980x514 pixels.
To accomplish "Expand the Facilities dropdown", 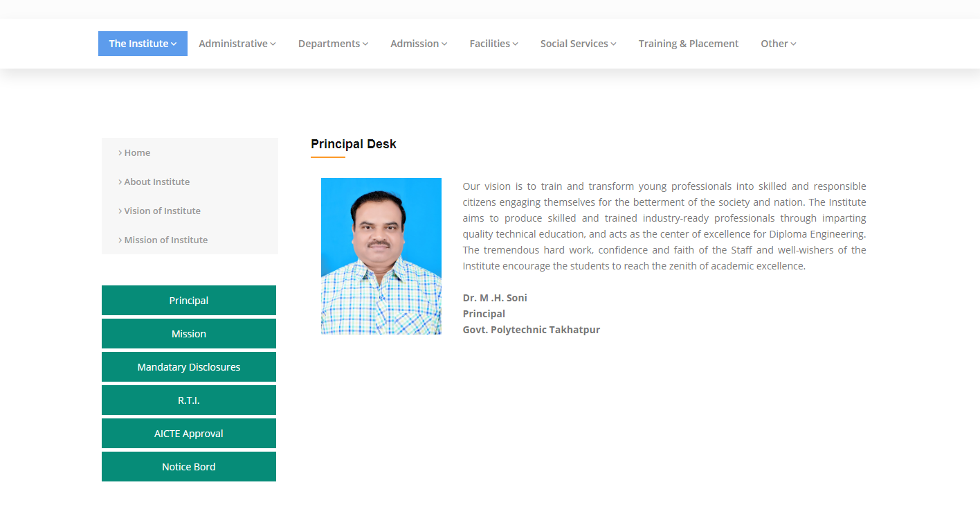I will point(493,44).
